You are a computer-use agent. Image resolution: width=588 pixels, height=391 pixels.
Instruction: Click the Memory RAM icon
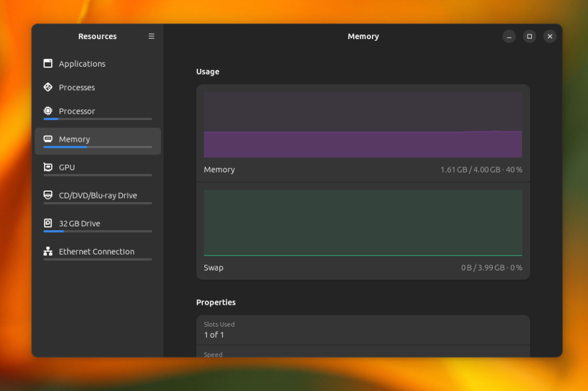pos(48,139)
